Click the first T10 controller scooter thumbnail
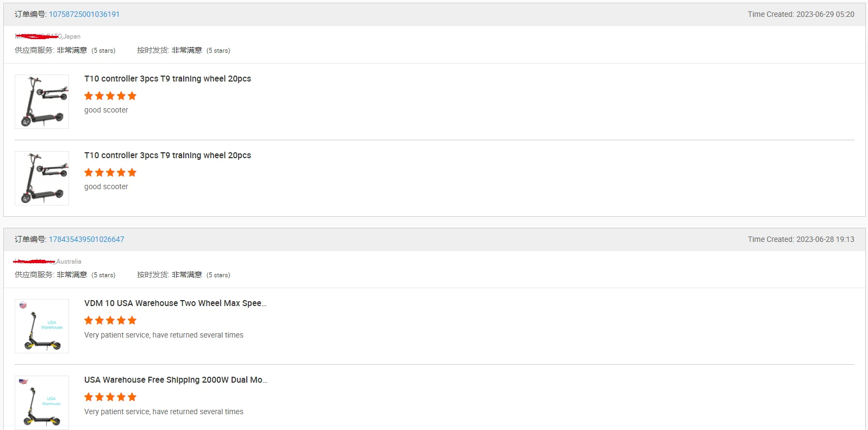868x430 pixels. (x=42, y=102)
